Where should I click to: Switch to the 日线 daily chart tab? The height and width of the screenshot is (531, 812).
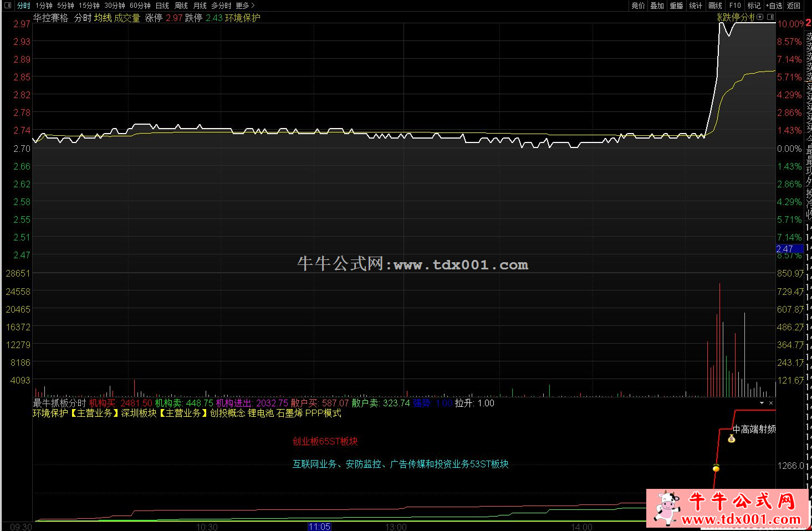tap(162, 6)
